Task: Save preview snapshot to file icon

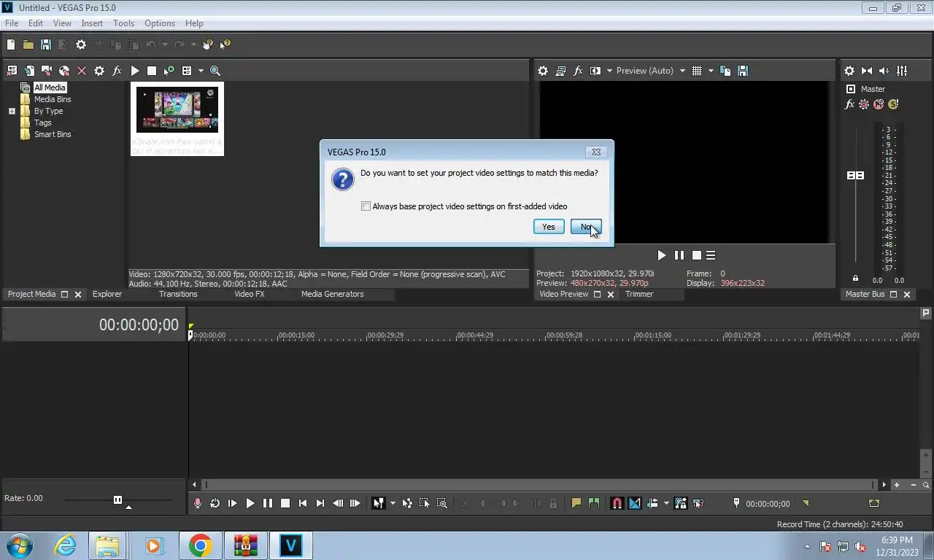Action: [743, 71]
